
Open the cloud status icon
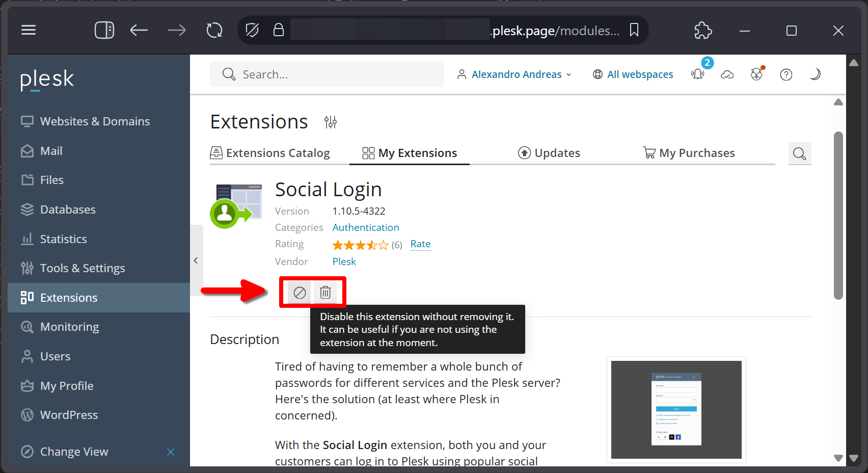727,74
